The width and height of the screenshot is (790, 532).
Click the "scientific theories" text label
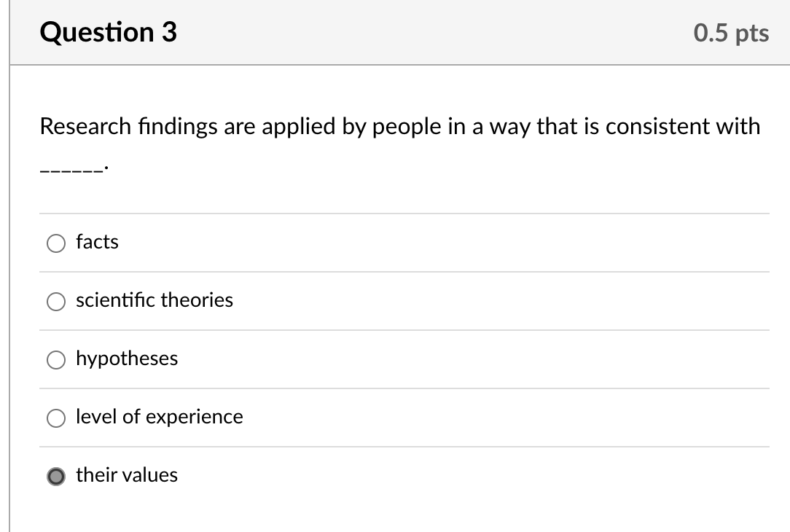(155, 300)
